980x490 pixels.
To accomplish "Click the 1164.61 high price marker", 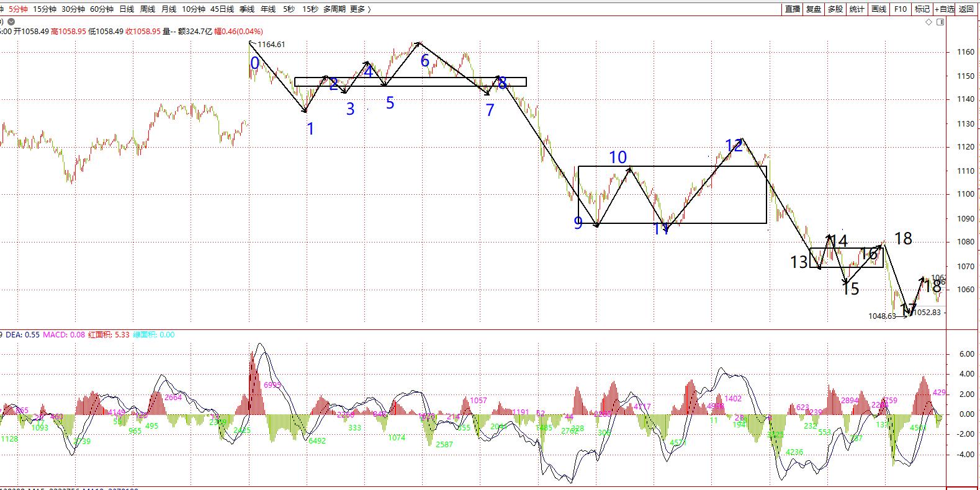I will tap(271, 45).
